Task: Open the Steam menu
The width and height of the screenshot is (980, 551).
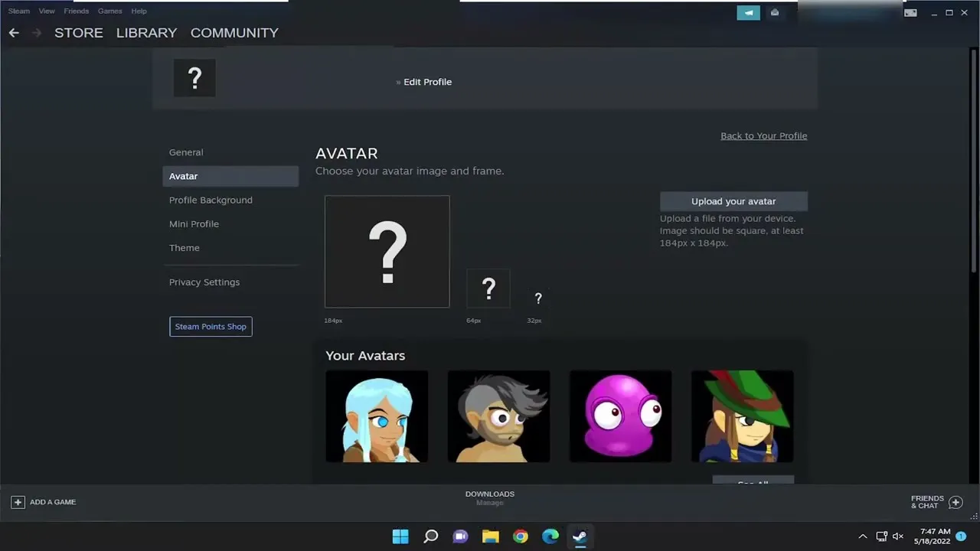Action: tap(19, 11)
